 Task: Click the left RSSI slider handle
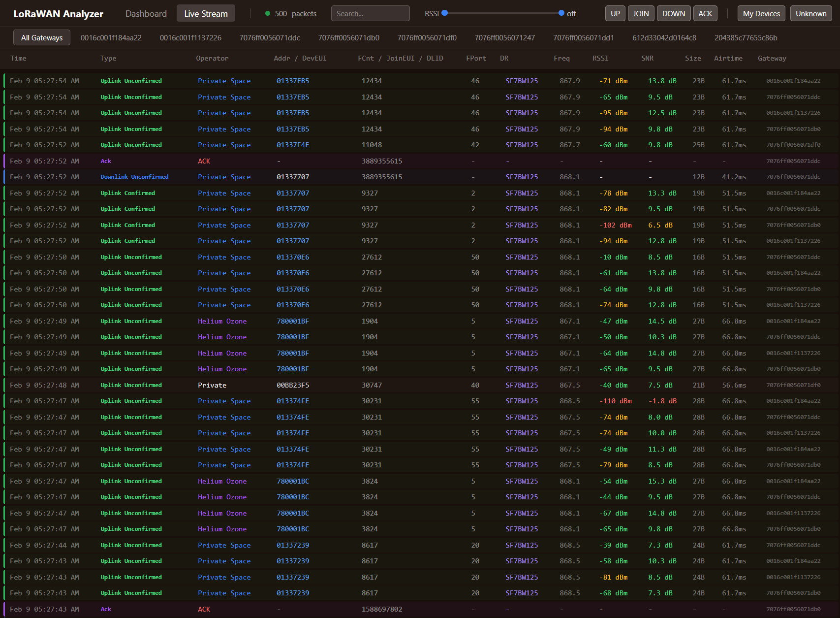coord(445,13)
